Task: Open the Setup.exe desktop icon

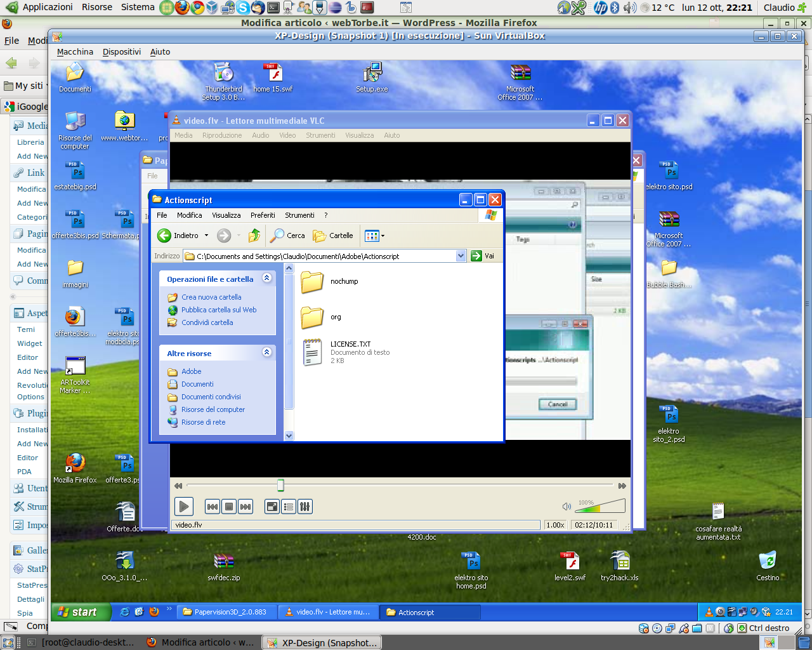Action: [x=372, y=77]
